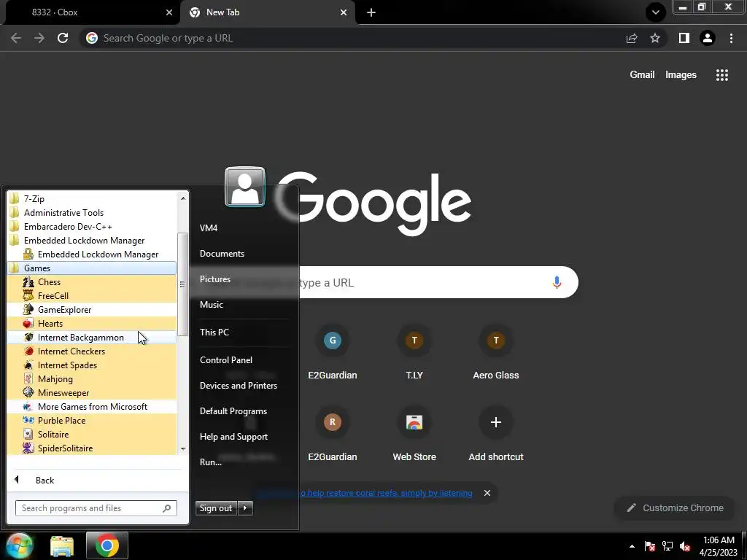
Task: Bookmark this tab with the star icon
Action: click(x=655, y=38)
